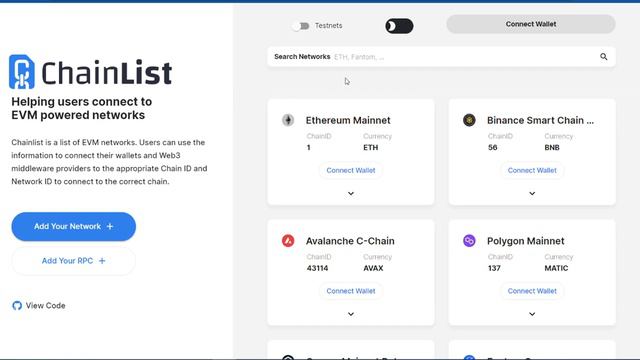Click the Polygon Mainnet purple icon

[469, 241]
